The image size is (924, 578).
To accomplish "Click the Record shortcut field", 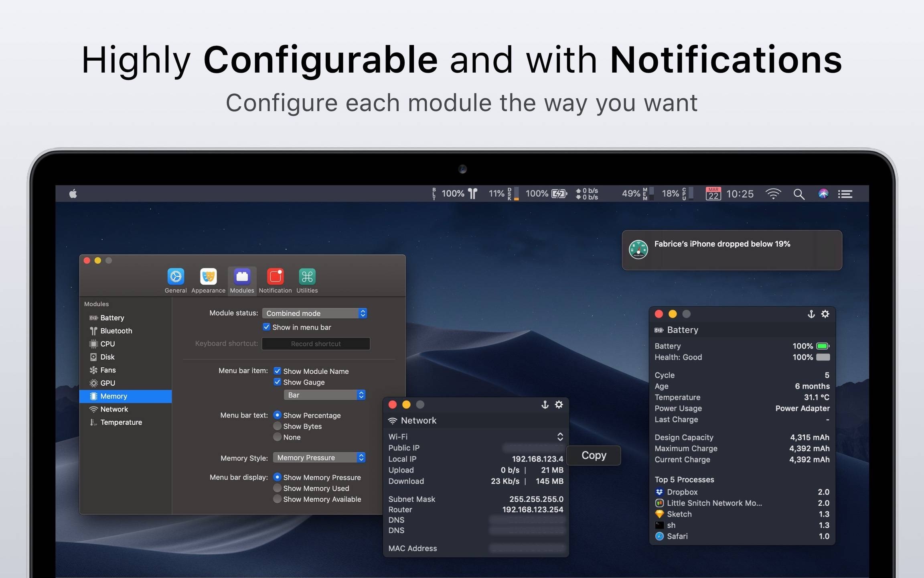I will 316,344.
